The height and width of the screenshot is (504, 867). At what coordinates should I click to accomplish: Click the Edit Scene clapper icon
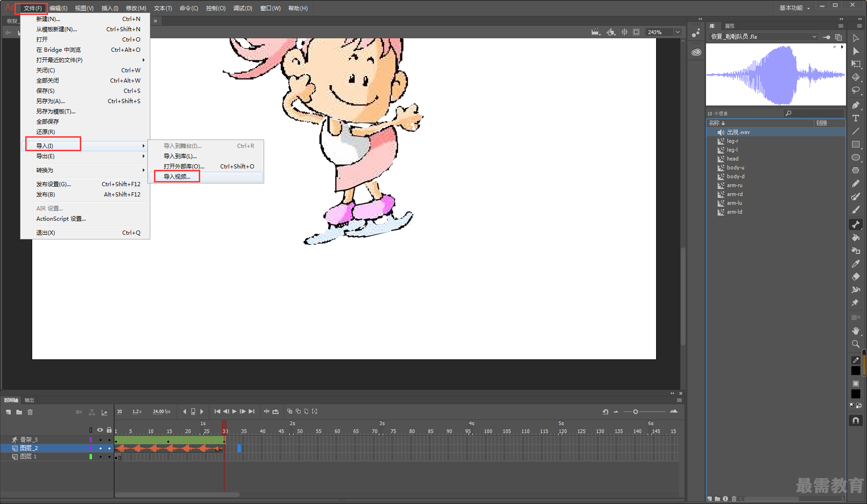(595, 32)
